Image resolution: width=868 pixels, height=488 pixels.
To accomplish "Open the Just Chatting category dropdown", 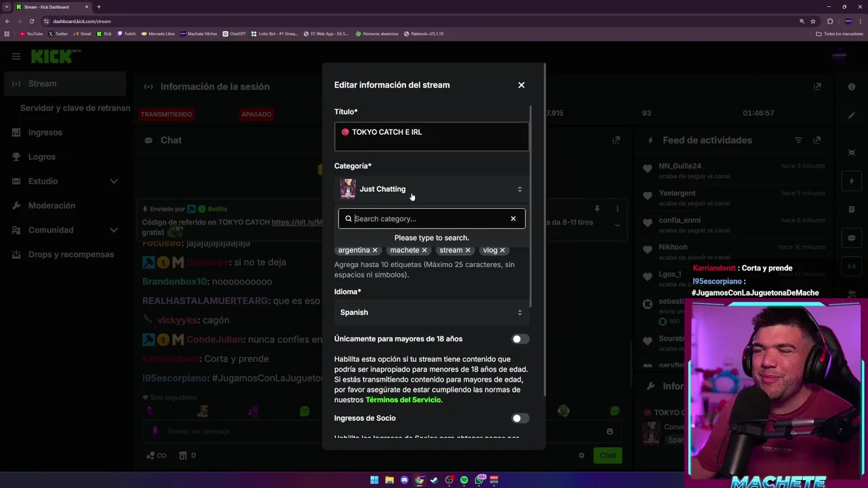I will point(431,189).
